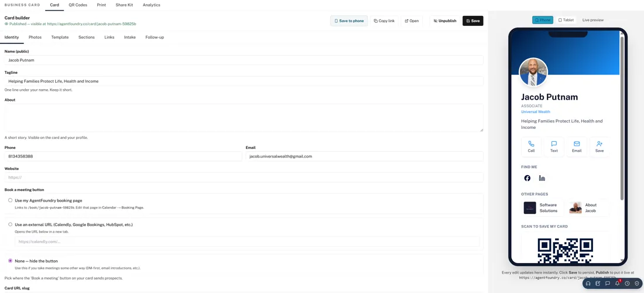
Task: Open the QR Codes tab
Action: click(78, 5)
